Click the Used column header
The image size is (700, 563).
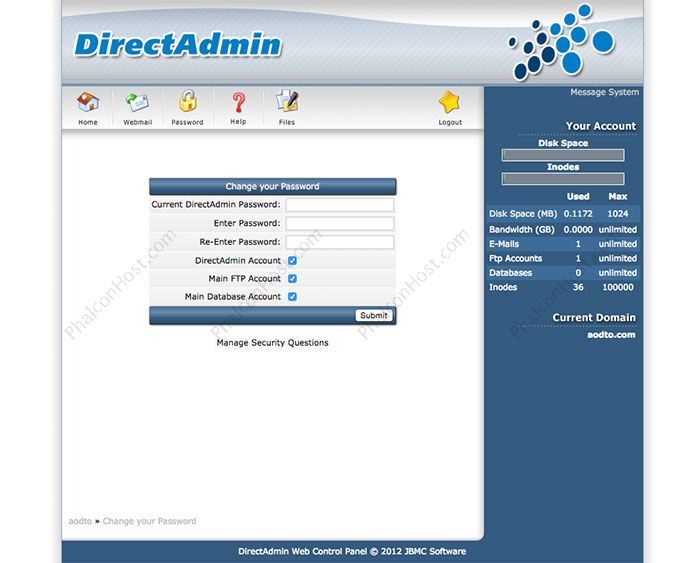pos(578,196)
